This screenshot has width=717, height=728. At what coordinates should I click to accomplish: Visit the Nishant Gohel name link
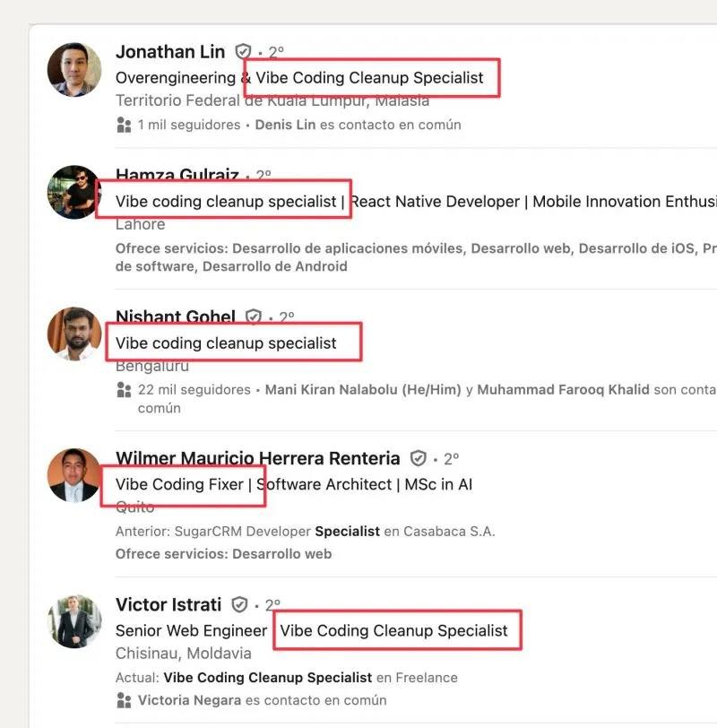click(x=176, y=316)
